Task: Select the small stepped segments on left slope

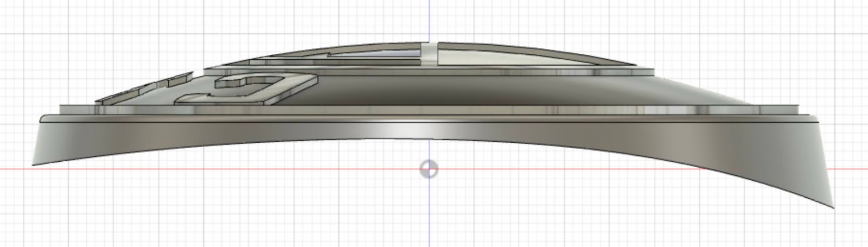Action: tap(146, 90)
